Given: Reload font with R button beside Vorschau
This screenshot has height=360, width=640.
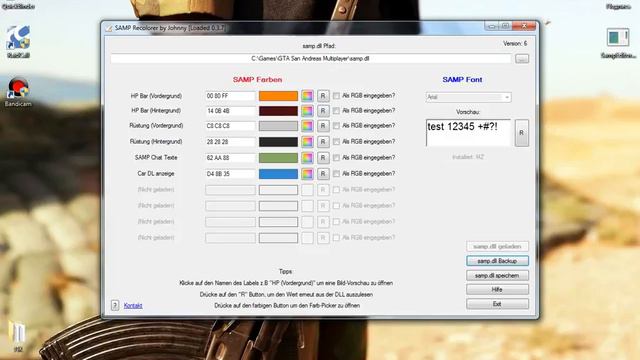Looking at the screenshot, I should click(x=521, y=133).
